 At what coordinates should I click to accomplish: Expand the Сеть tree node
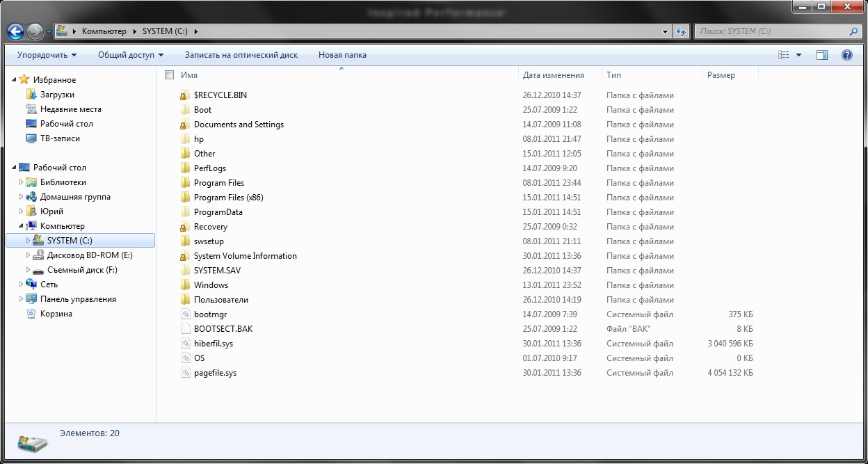(22, 285)
